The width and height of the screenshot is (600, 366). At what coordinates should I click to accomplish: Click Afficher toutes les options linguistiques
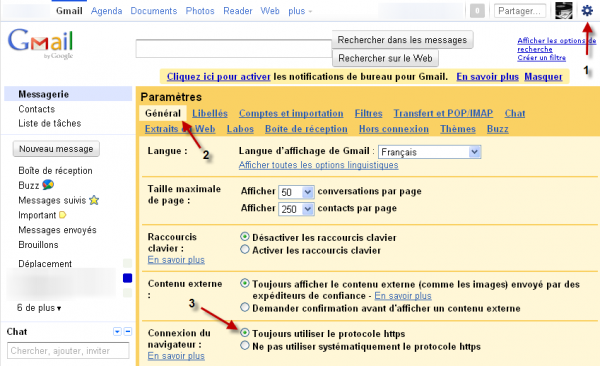point(318,165)
